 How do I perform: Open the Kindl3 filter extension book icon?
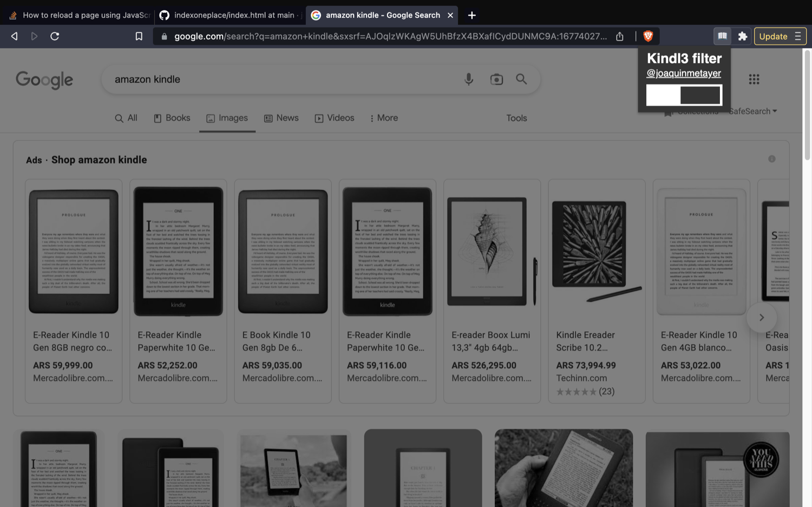pyautogui.click(x=722, y=36)
